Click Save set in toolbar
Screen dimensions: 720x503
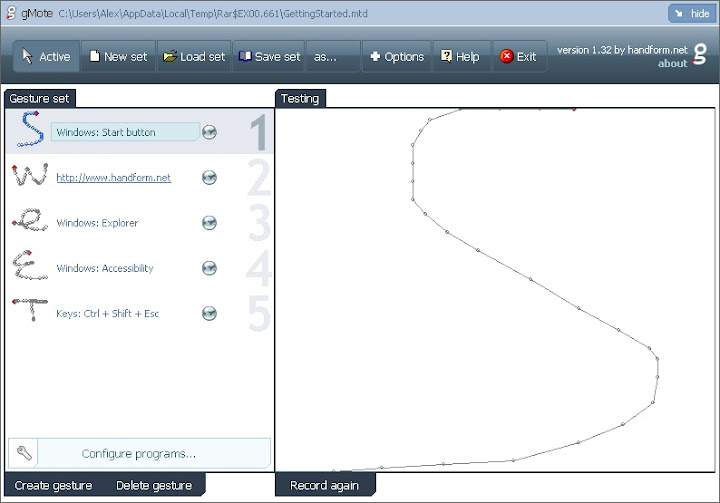click(269, 57)
